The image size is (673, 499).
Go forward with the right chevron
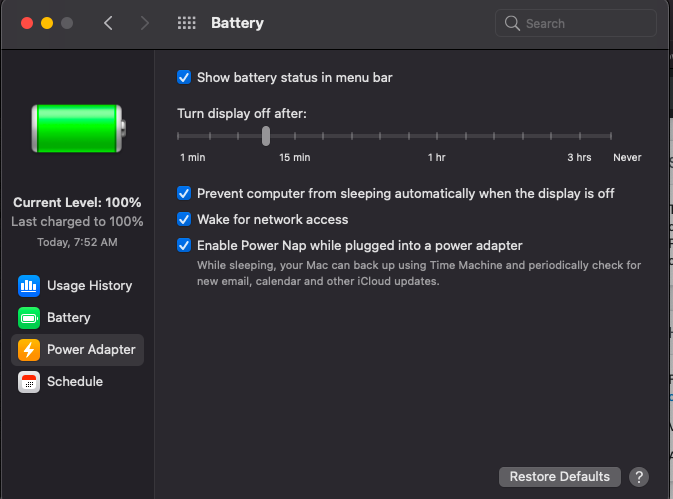pos(145,23)
